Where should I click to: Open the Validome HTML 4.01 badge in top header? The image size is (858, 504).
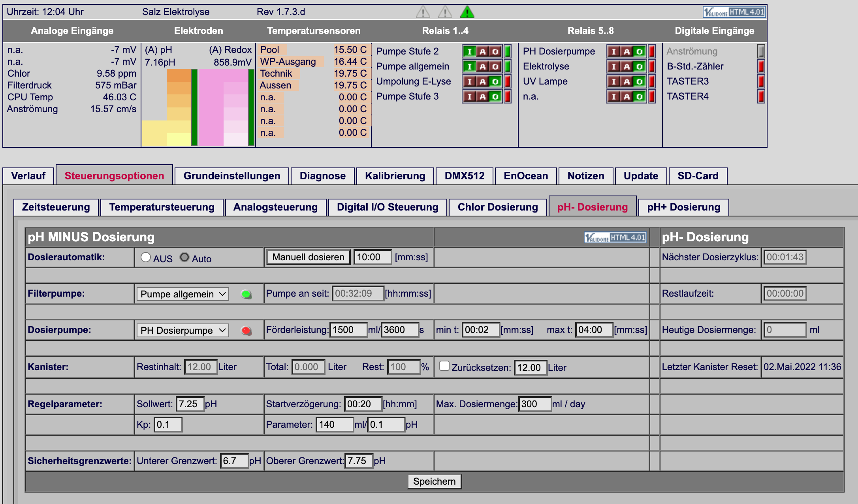point(734,12)
